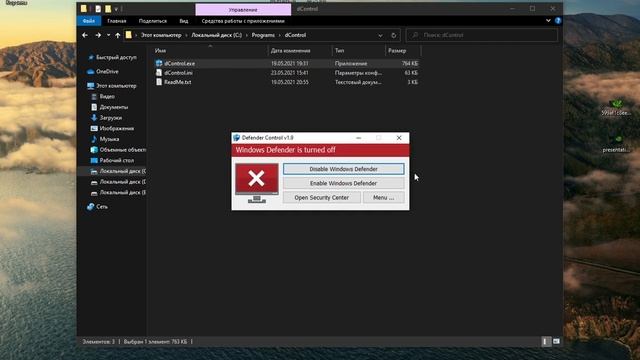This screenshot has width=640, height=360.
Task: Click the Загрузки download arrow icon
Action: pyautogui.click(x=94, y=118)
